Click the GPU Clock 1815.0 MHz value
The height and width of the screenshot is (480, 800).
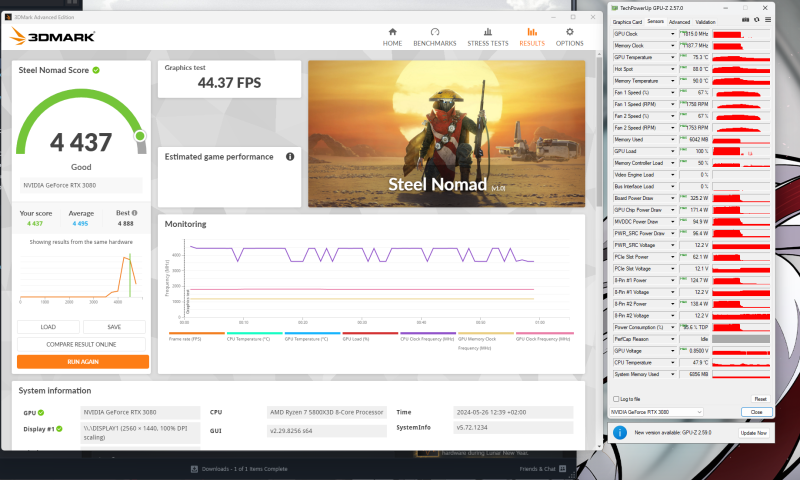point(694,34)
